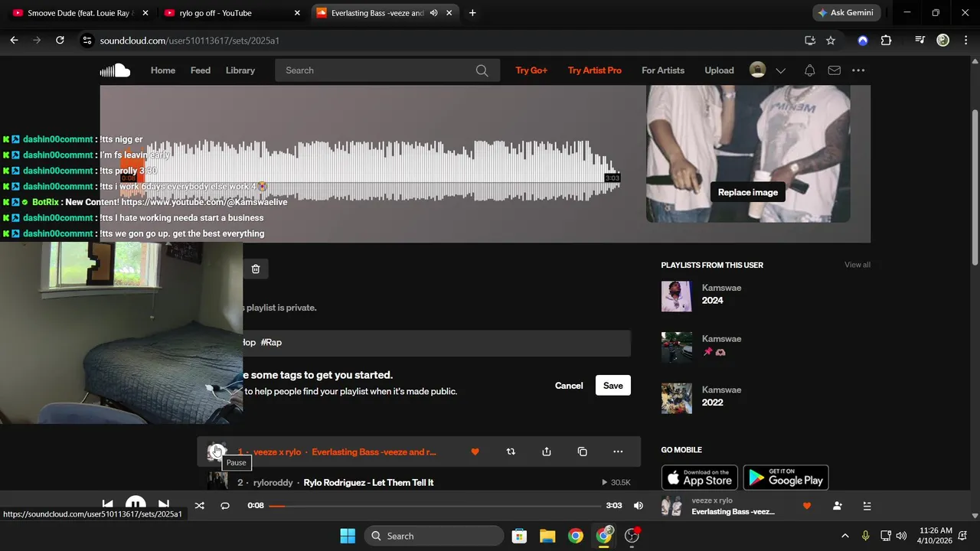Viewport: 980px width, 551px height.
Task: Go to the Feed page
Action: (x=201, y=70)
